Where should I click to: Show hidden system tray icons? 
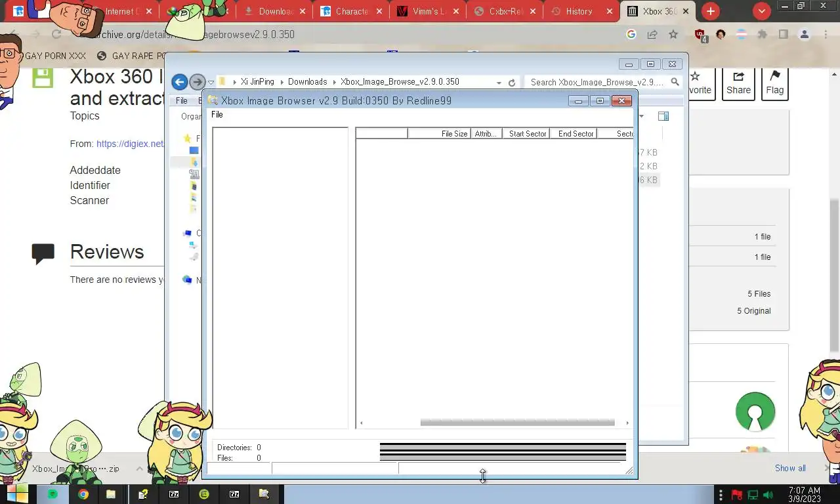pyautogui.click(x=721, y=494)
